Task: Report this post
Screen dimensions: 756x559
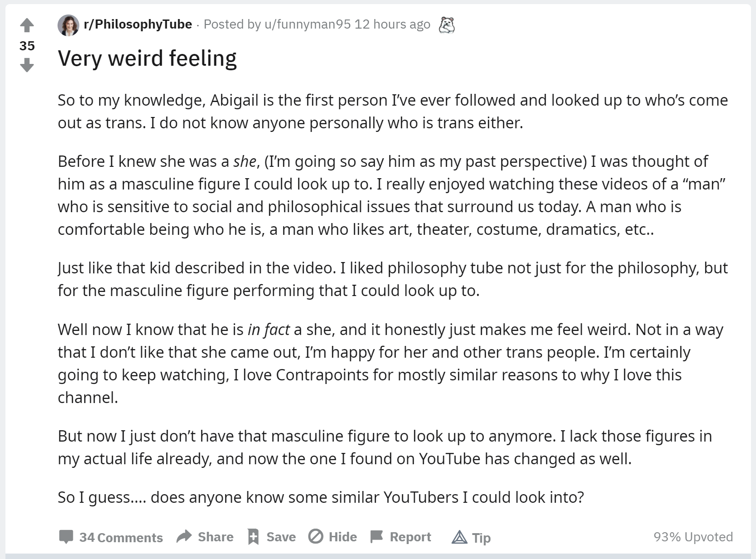Action: [x=401, y=537]
